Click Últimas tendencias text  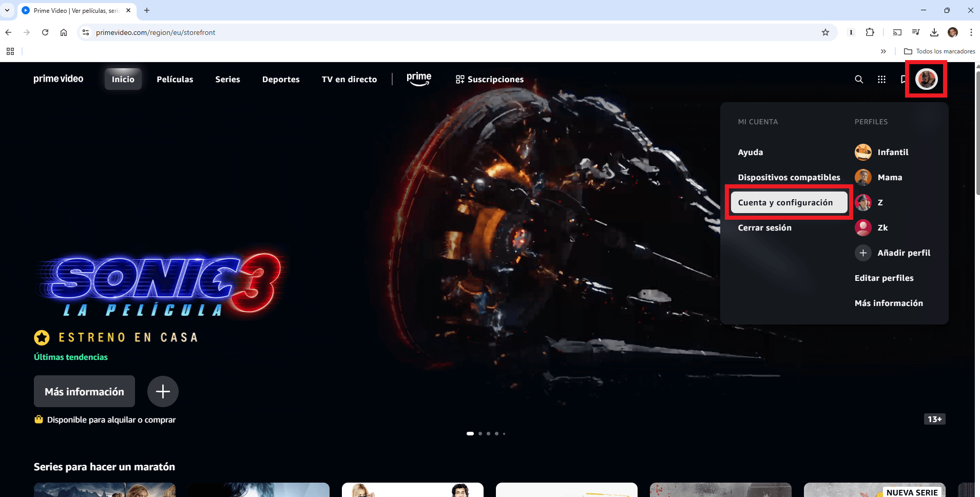click(71, 357)
